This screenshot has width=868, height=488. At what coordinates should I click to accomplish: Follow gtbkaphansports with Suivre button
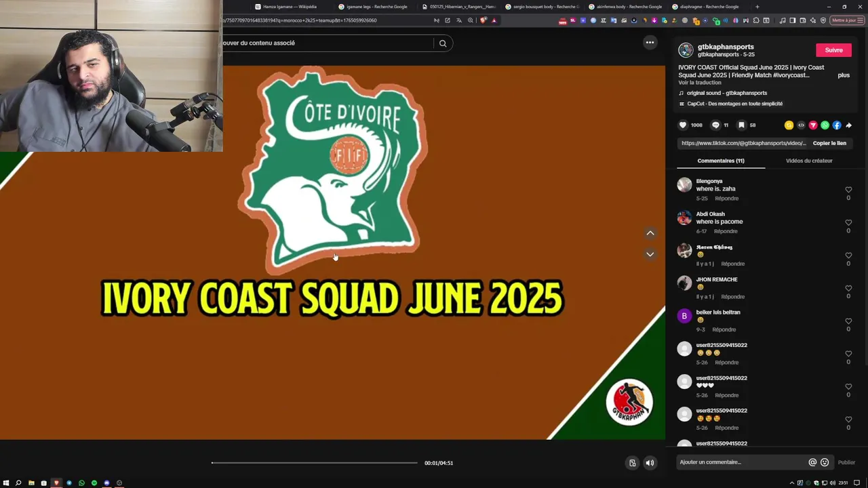833,50
